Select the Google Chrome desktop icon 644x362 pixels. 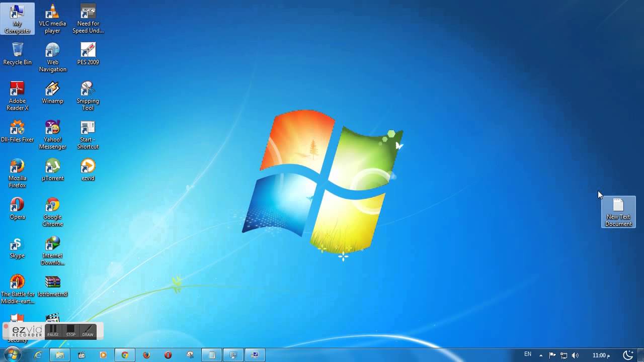(x=52, y=212)
